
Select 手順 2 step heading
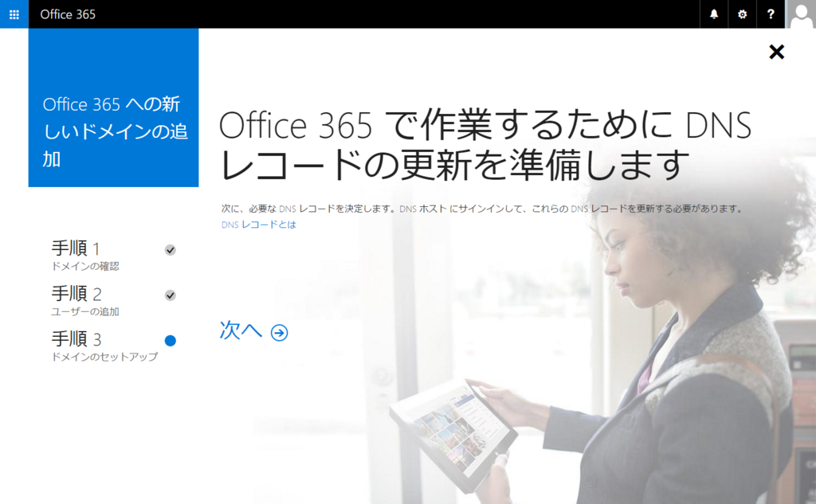76,293
